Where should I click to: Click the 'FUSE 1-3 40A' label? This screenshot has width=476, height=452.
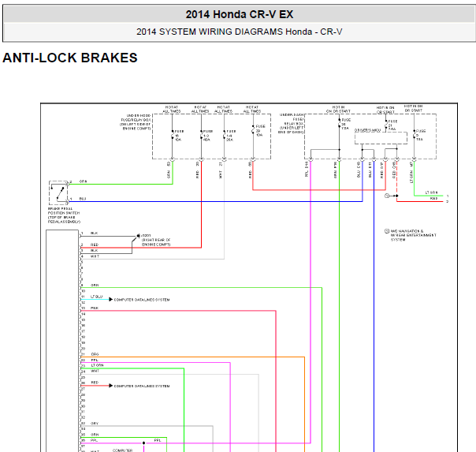(207, 136)
